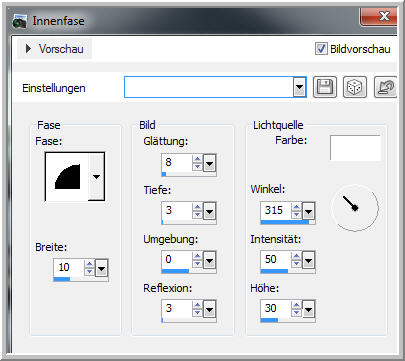
Task: Decrease Tiefe with the down arrow
Action: [x=197, y=214]
